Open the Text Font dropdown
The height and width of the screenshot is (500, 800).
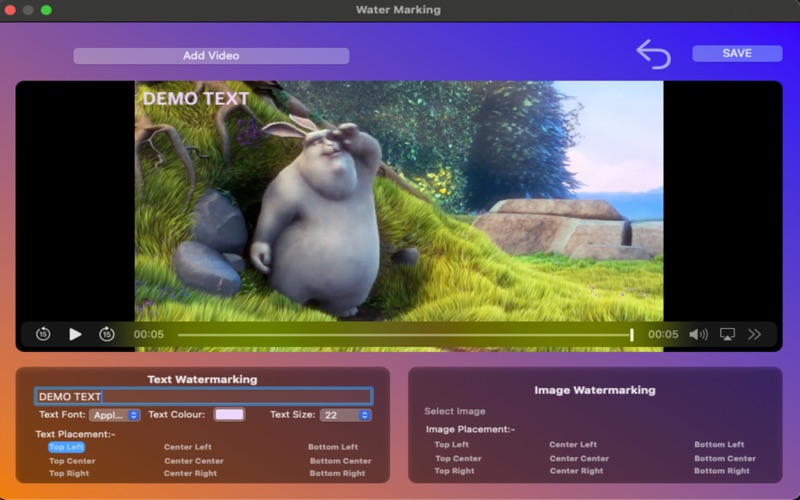tap(115, 415)
